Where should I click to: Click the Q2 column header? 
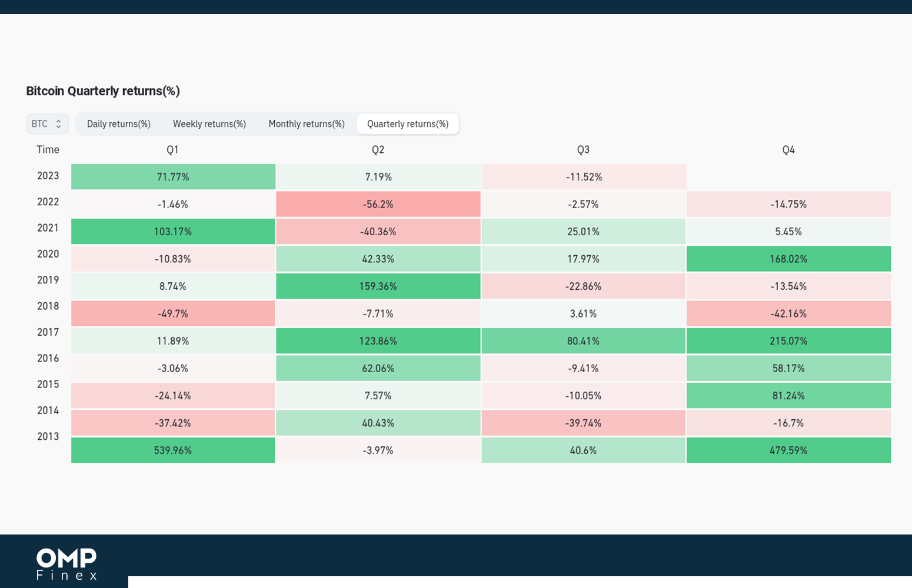click(378, 150)
